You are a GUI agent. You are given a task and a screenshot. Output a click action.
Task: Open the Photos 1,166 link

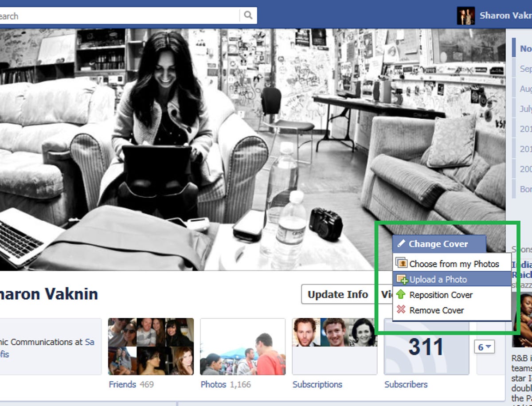pos(226,384)
